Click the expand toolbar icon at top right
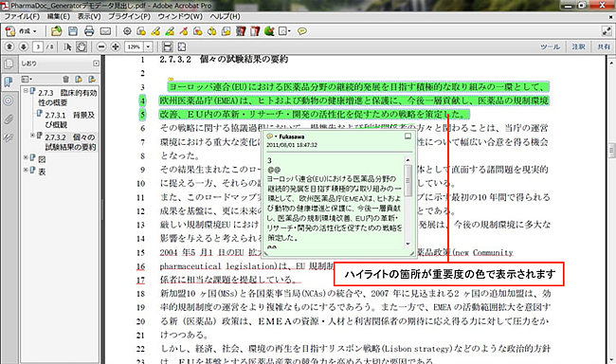 pos(607,31)
